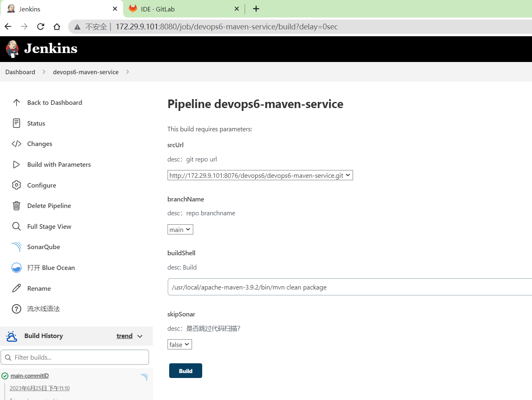532x400 pixels.
Task: Go to browser home page icon
Action: tap(57, 27)
